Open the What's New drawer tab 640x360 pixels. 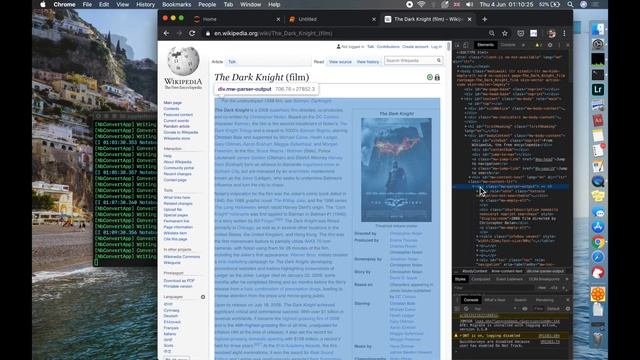pos(495,300)
